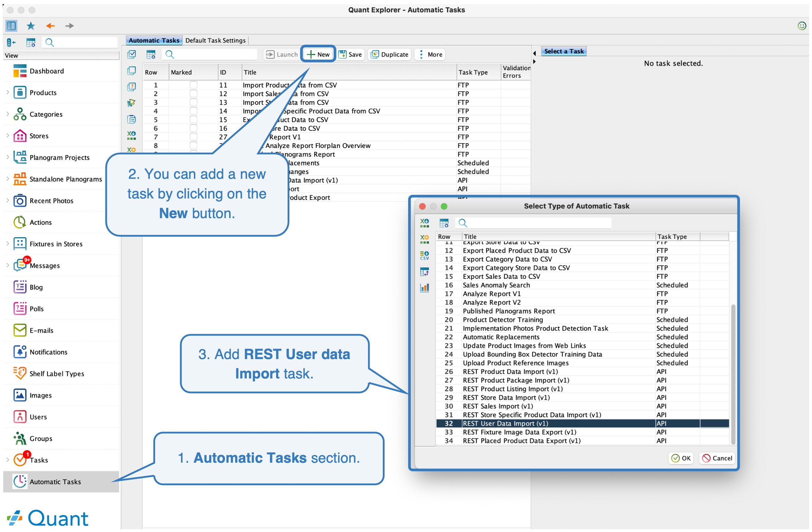Image resolution: width=812 pixels, height=532 pixels.
Task: Click the Save button
Action: coord(350,54)
